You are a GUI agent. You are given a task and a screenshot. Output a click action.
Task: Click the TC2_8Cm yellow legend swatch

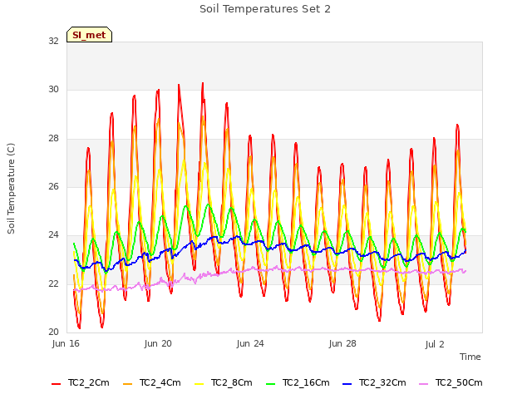(x=199, y=384)
